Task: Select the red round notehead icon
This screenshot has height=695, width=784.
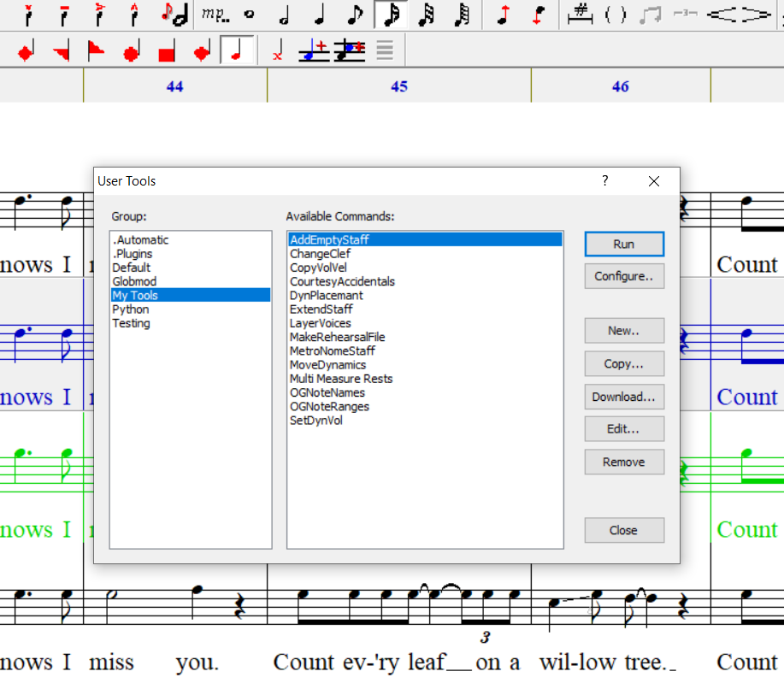Action: click(132, 51)
